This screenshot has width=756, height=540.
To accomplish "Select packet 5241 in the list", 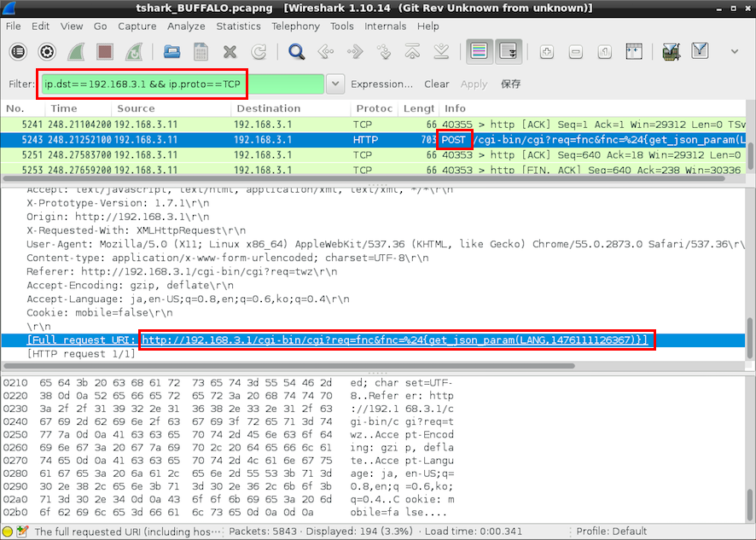I will (373, 125).
